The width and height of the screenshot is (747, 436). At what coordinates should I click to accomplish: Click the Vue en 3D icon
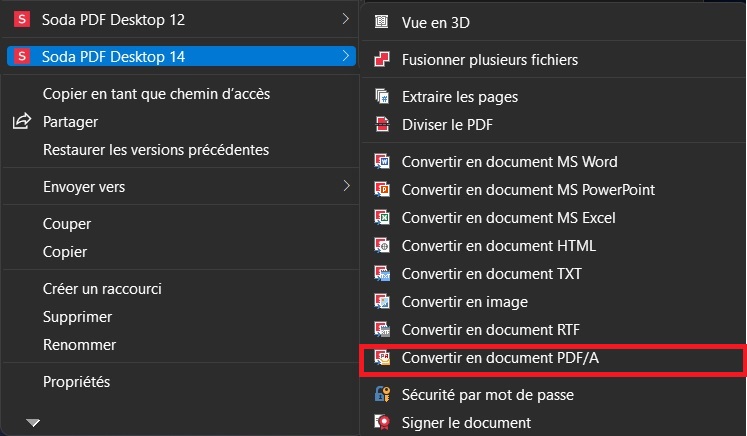[382, 22]
